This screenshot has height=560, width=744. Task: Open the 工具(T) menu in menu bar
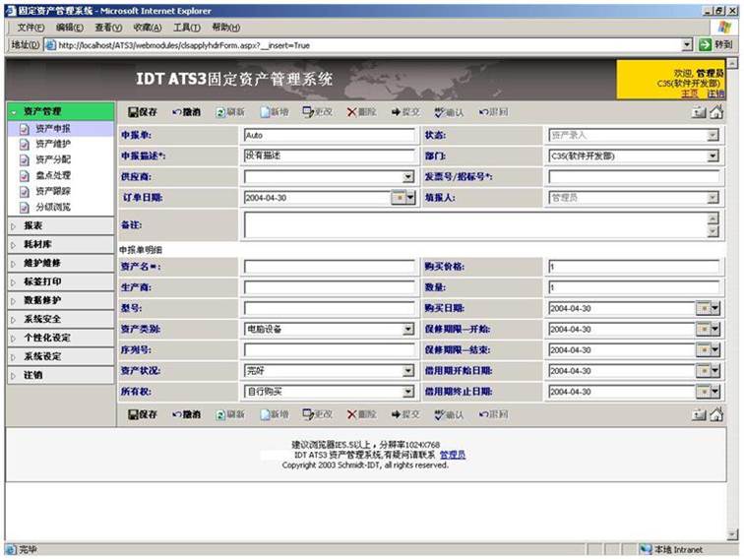point(187,28)
